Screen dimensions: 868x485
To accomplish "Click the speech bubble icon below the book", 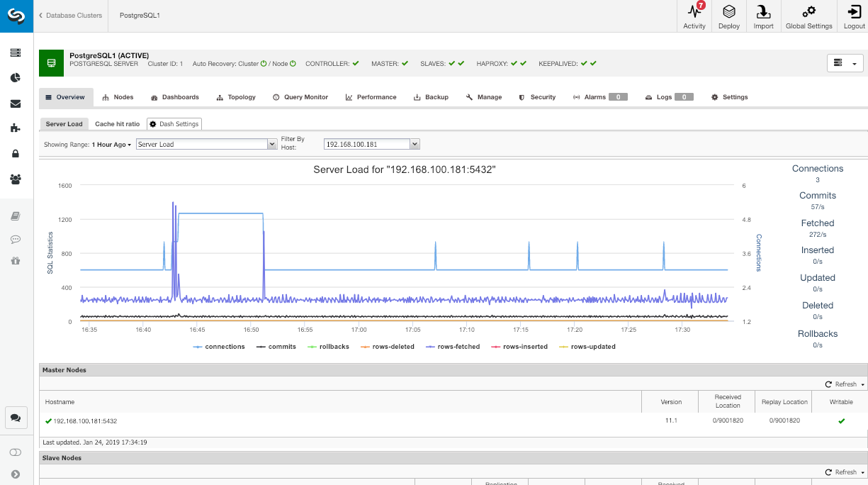I will coord(16,239).
